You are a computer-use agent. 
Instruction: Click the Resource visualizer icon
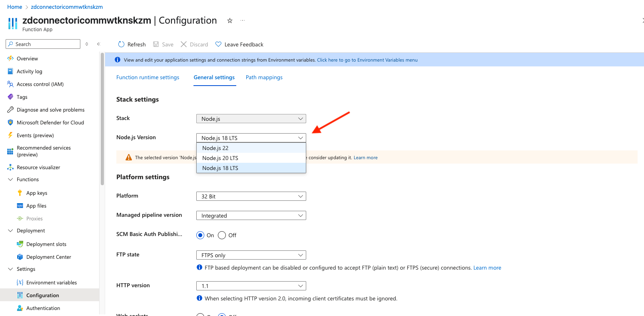pos(10,167)
